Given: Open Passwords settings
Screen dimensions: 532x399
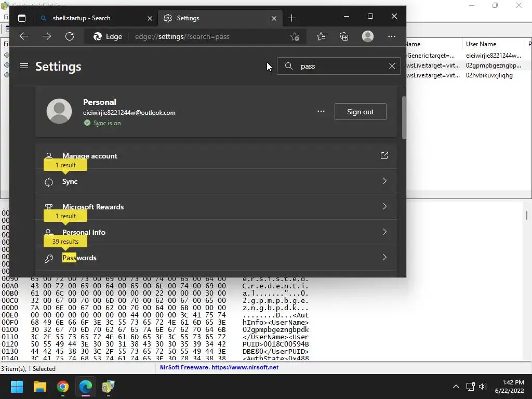Looking at the screenshot, I should 216,258.
